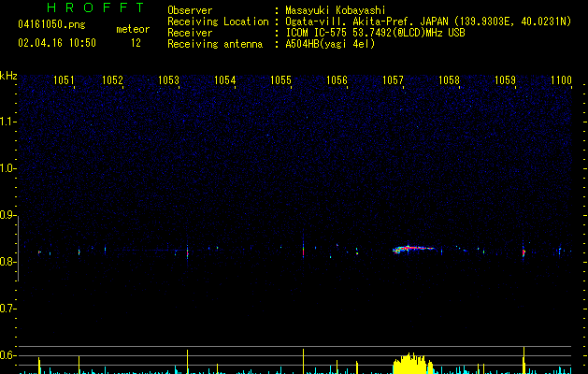
Task: Select observer name Masayuki Kobayashi
Action: point(336,10)
